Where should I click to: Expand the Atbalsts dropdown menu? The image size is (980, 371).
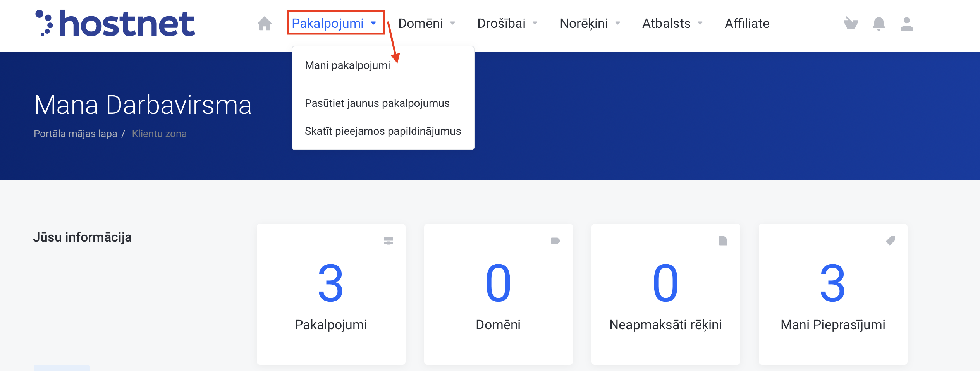pyautogui.click(x=672, y=23)
